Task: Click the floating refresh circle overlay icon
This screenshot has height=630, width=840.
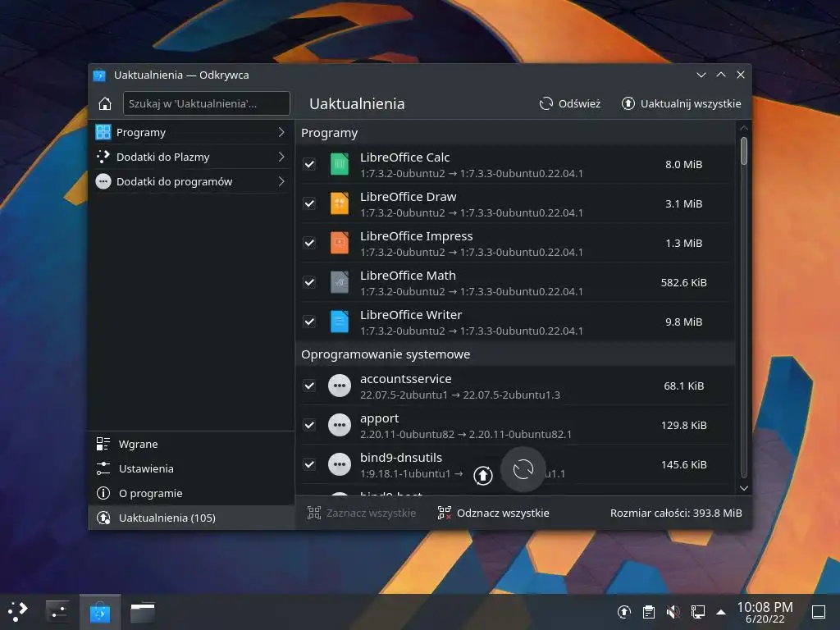Action: click(x=523, y=470)
